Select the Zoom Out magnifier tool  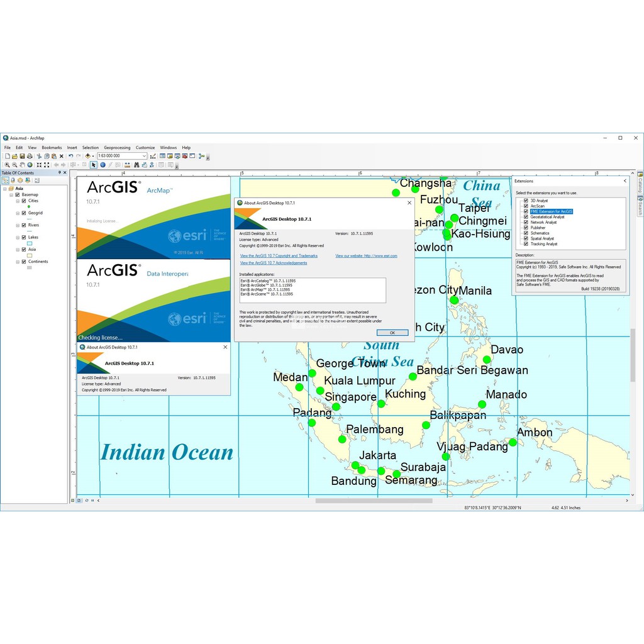[x=14, y=165]
